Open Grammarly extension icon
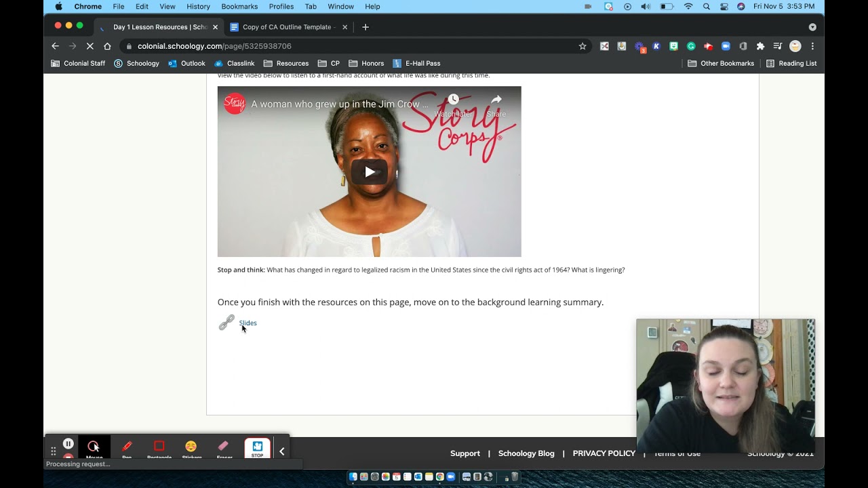 point(691,46)
